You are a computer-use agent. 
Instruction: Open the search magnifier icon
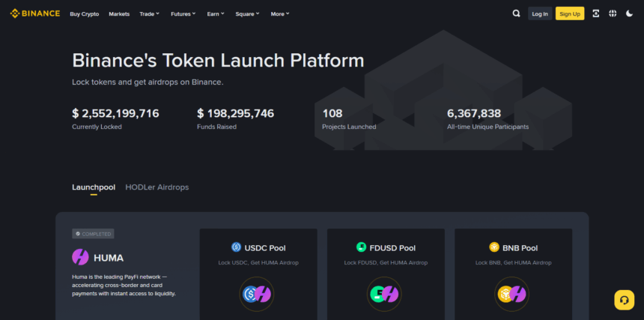pyautogui.click(x=516, y=13)
